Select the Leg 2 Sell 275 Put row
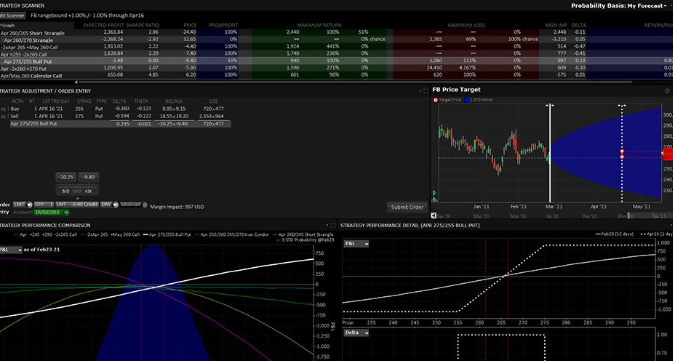 click(x=115, y=116)
